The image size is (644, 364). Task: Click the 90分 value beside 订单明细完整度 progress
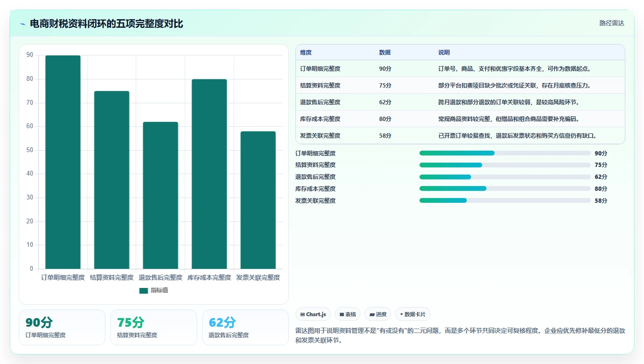tap(601, 154)
